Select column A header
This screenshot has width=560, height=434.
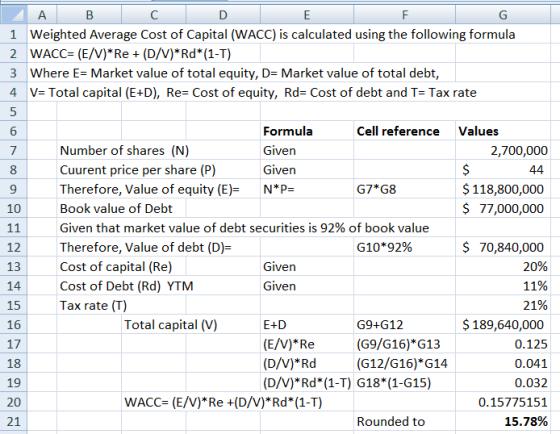[x=42, y=15]
